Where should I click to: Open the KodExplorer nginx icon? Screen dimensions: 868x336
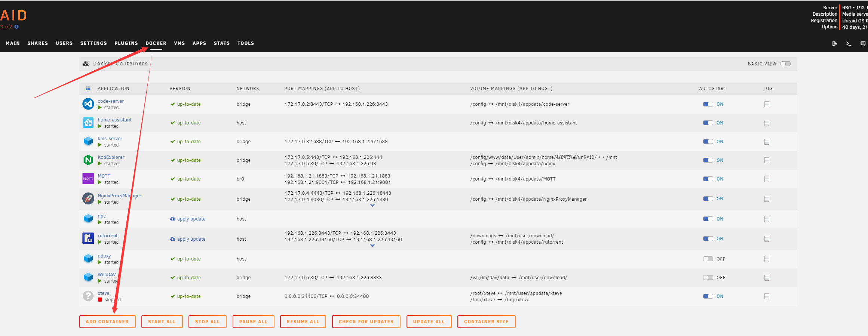tap(88, 160)
